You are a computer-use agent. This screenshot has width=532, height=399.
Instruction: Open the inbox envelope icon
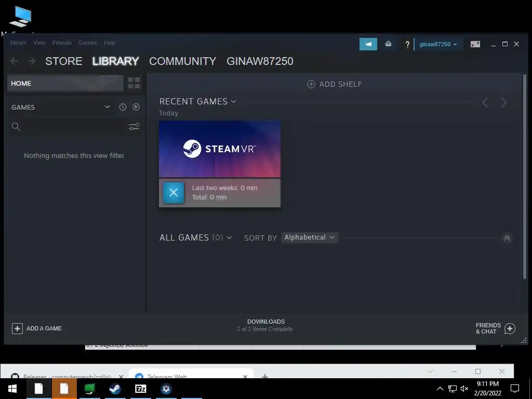point(388,44)
